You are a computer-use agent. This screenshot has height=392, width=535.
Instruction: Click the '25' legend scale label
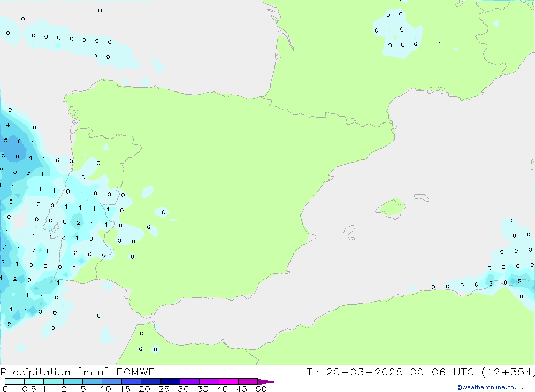(x=164, y=389)
